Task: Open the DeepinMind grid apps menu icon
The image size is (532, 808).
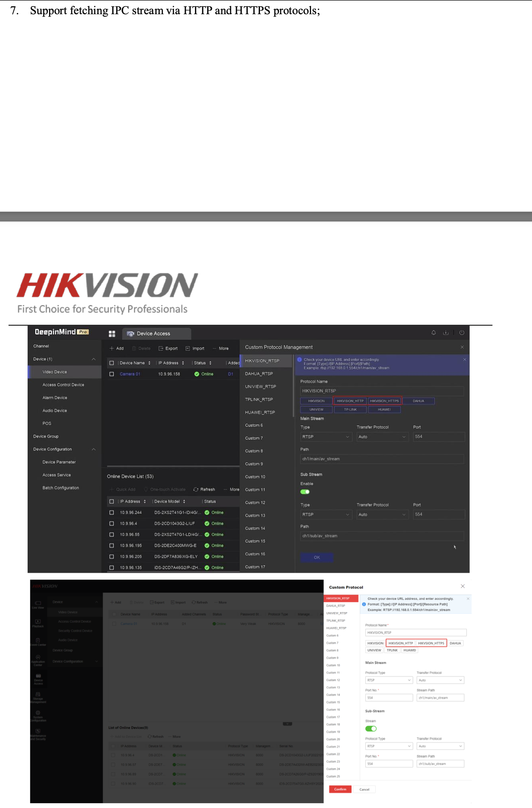Action: [x=112, y=334]
